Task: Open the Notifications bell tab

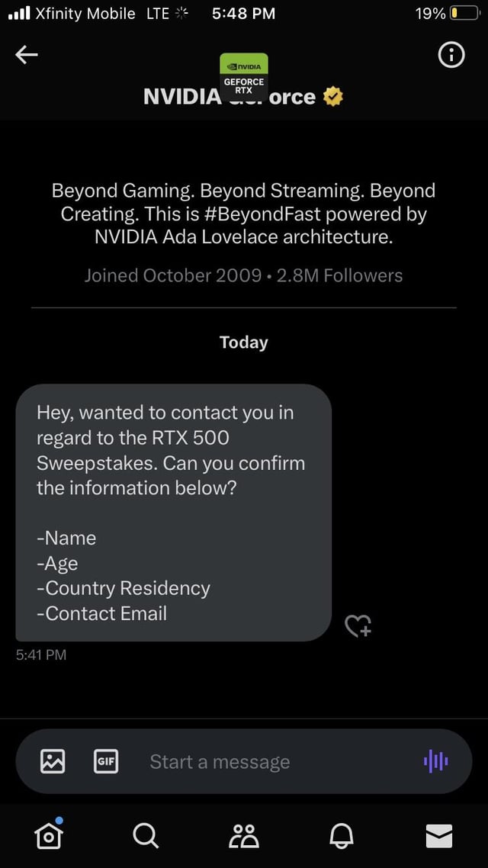Action: click(x=342, y=835)
